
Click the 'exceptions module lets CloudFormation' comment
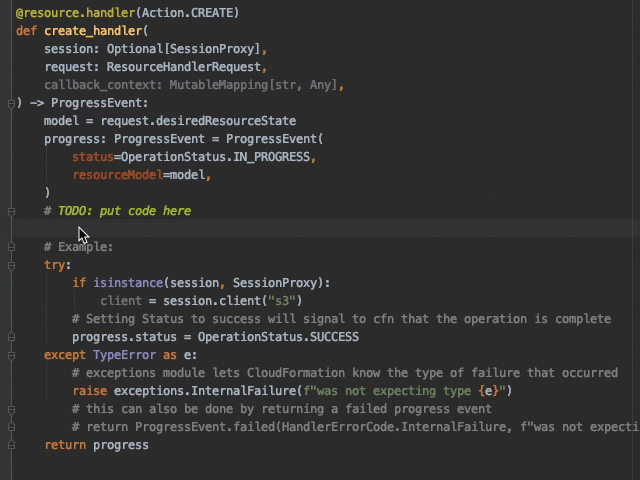345,373
